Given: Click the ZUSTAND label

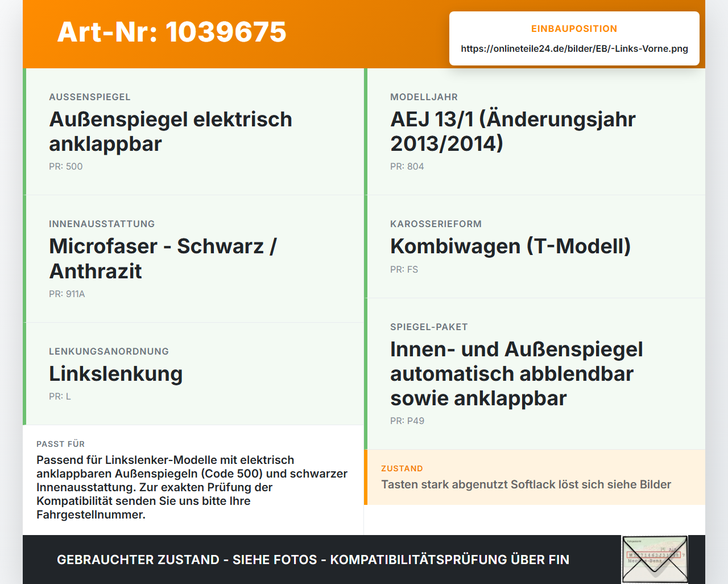Looking at the screenshot, I should (402, 468).
